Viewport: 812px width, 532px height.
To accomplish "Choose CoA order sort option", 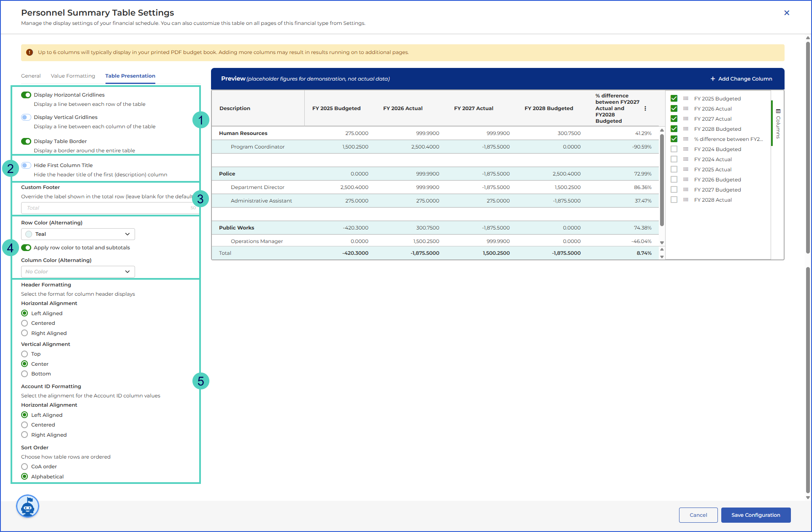I will [24, 467].
